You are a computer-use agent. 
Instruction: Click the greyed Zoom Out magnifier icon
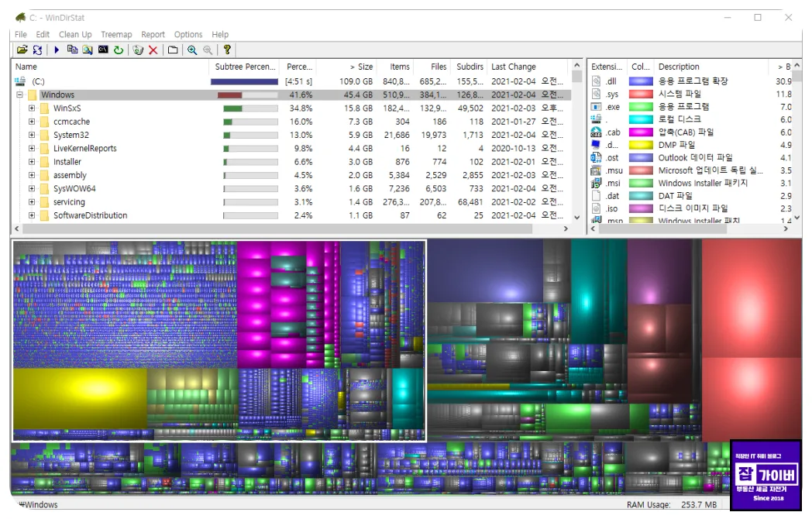point(208,50)
